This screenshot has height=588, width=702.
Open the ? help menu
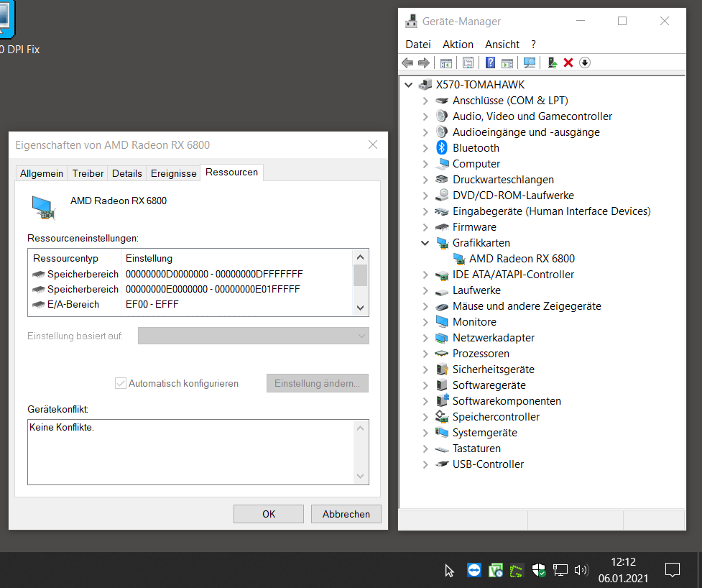tap(533, 45)
